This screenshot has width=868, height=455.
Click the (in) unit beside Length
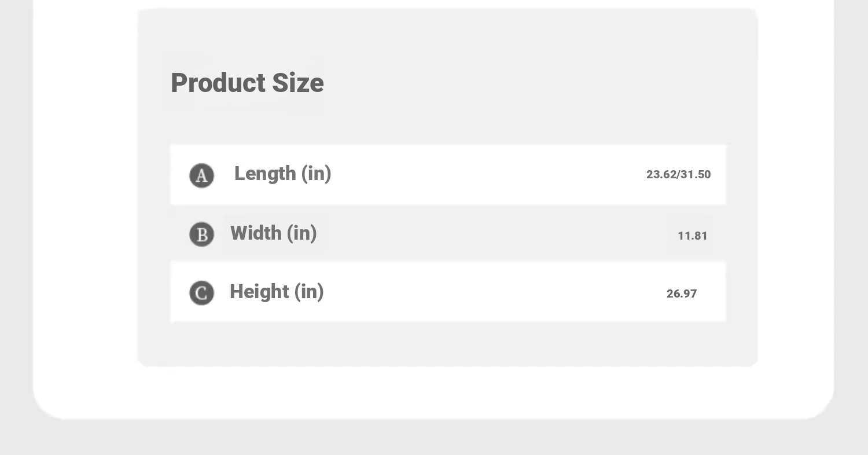[316, 174]
